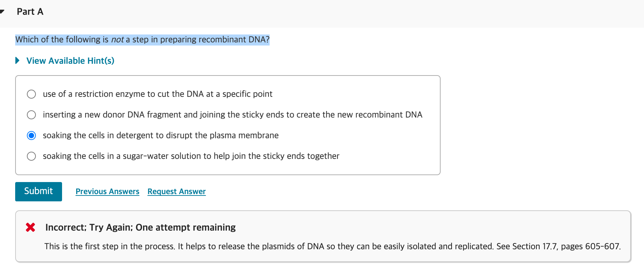Click the feedback explanation about Section 17.7
644x271 pixels.
pyautogui.click(x=332, y=247)
